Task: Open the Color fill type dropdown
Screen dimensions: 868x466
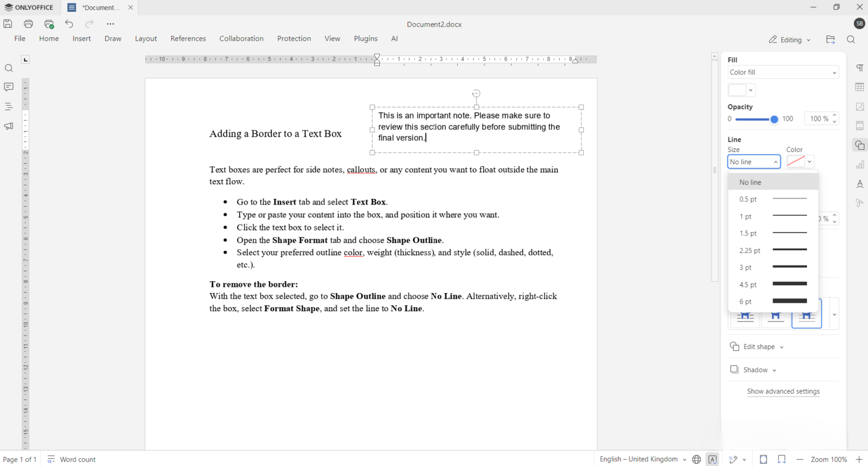Action: [783, 72]
